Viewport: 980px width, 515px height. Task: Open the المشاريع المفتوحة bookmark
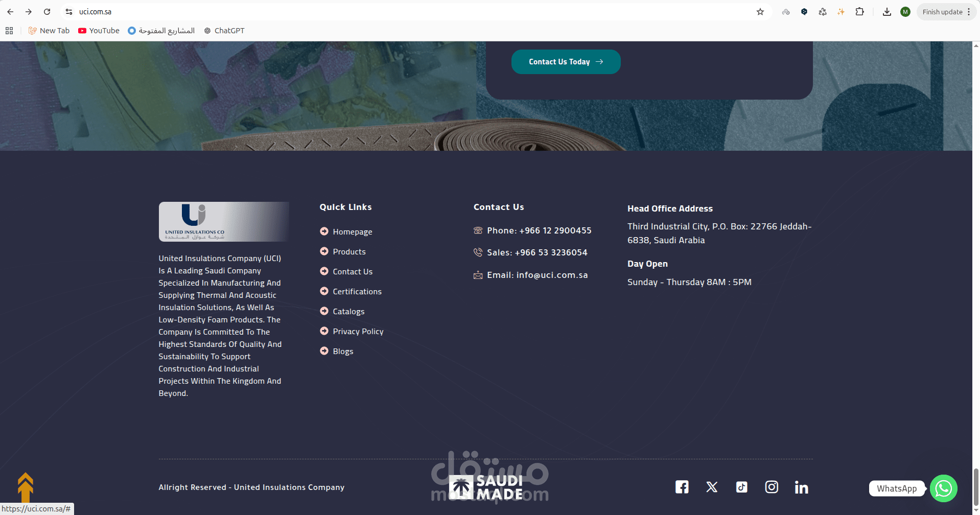click(x=161, y=31)
